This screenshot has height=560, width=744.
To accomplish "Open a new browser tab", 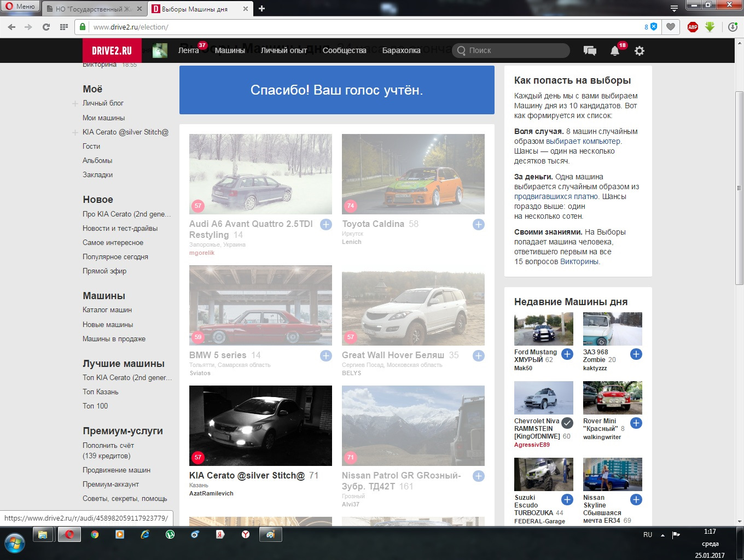I will tap(262, 9).
